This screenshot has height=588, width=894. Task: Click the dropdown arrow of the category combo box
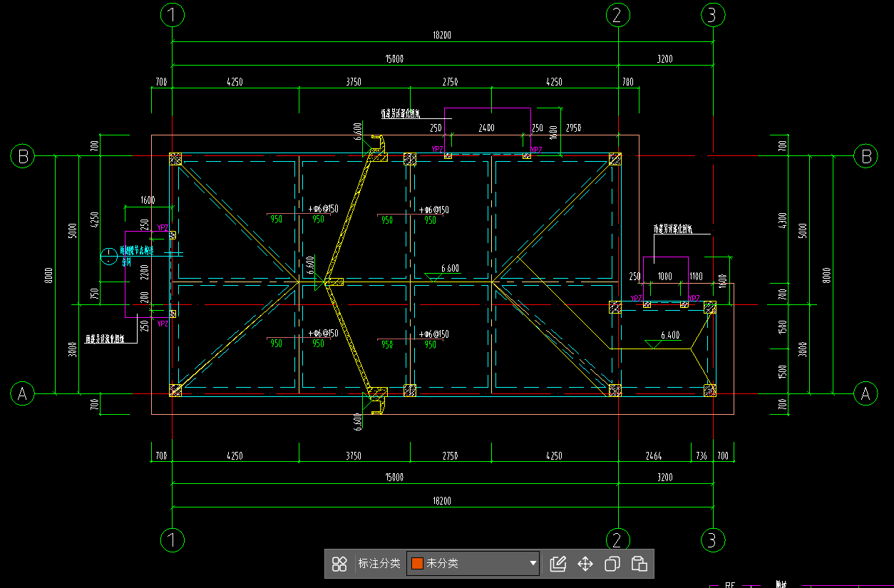tap(533, 564)
